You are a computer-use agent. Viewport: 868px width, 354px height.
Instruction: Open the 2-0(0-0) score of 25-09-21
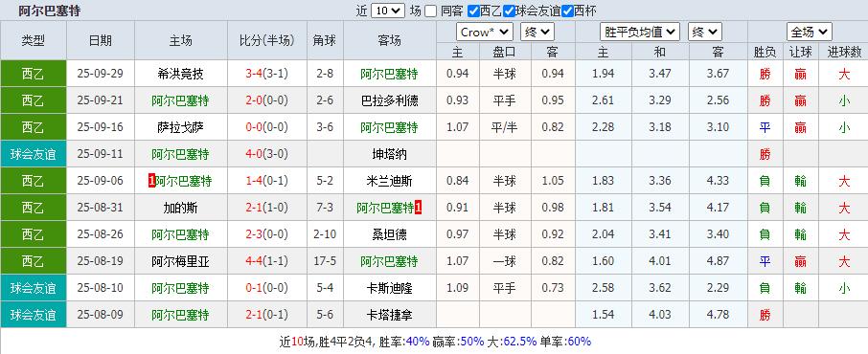point(267,100)
